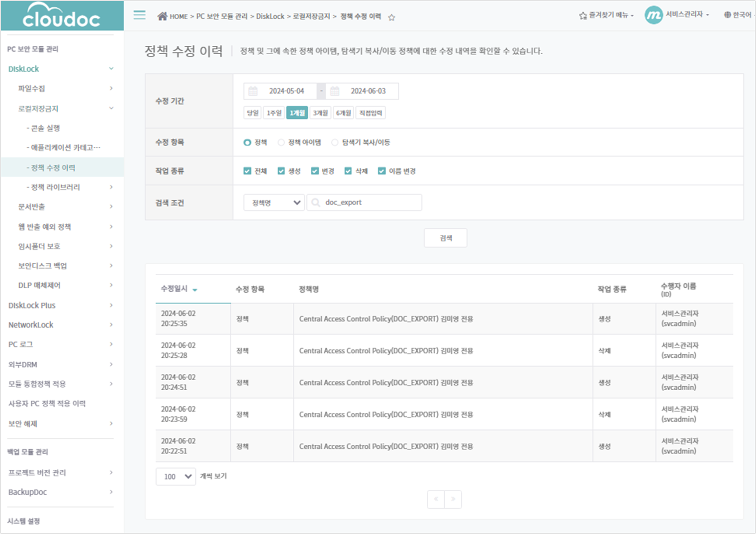Toggle the 이름 변경 checkbox
Screen dimensions: 756x534
click(x=381, y=171)
